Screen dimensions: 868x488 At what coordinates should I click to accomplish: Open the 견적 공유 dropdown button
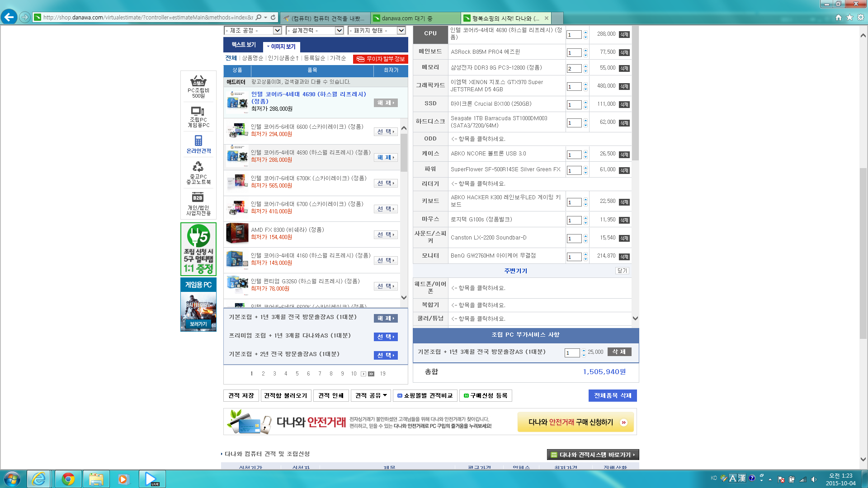(x=371, y=395)
